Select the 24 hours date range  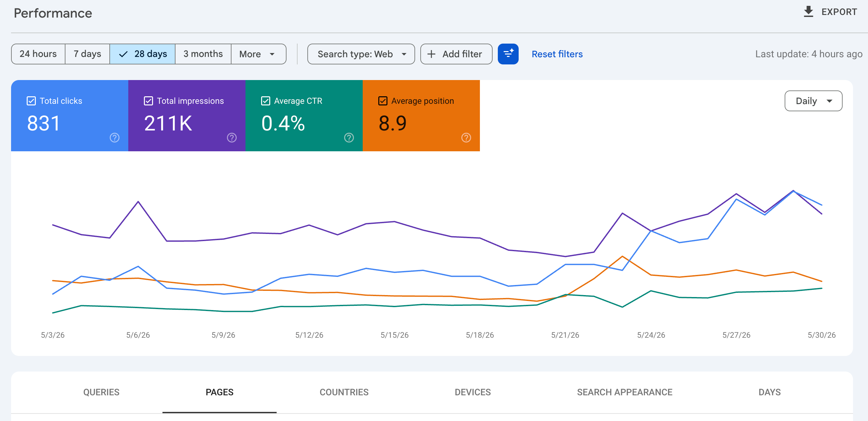(x=38, y=54)
